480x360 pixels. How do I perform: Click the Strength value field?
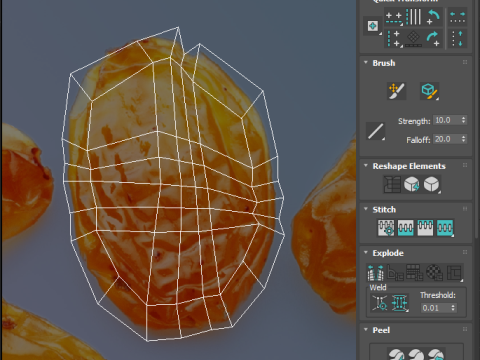coord(446,120)
